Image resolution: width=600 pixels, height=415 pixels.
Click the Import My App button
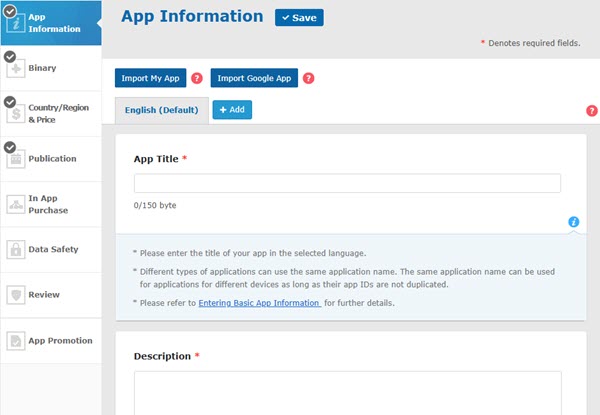click(150, 78)
